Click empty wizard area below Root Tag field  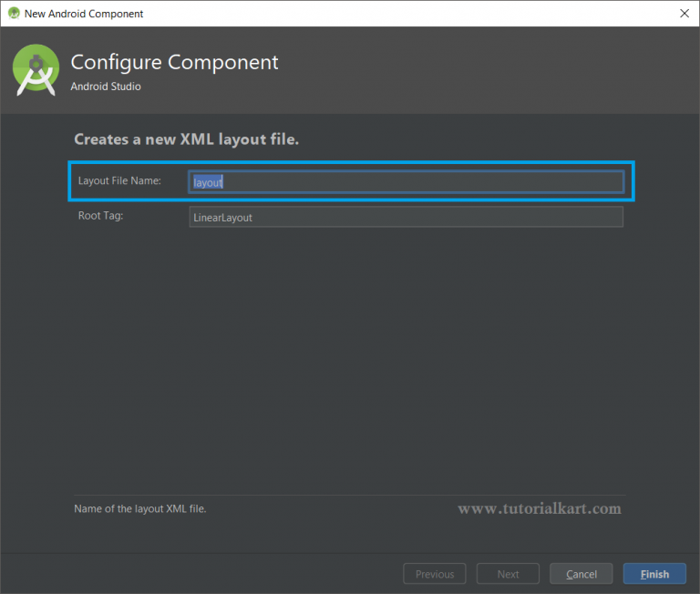(350, 357)
